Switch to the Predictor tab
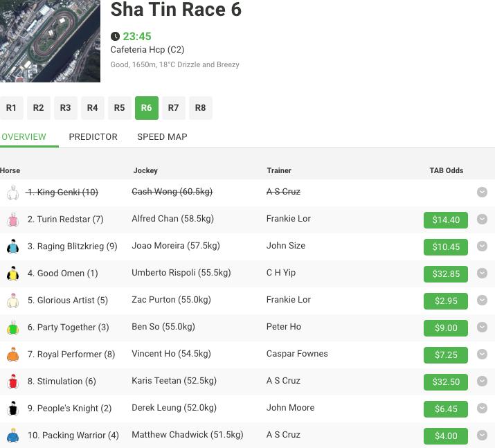Viewport: 495px width, 448px height. click(93, 136)
